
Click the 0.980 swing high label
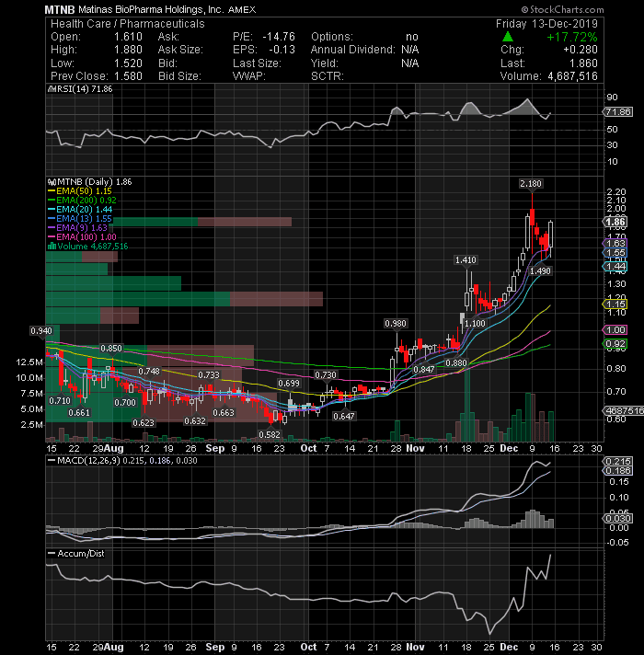point(396,324)
